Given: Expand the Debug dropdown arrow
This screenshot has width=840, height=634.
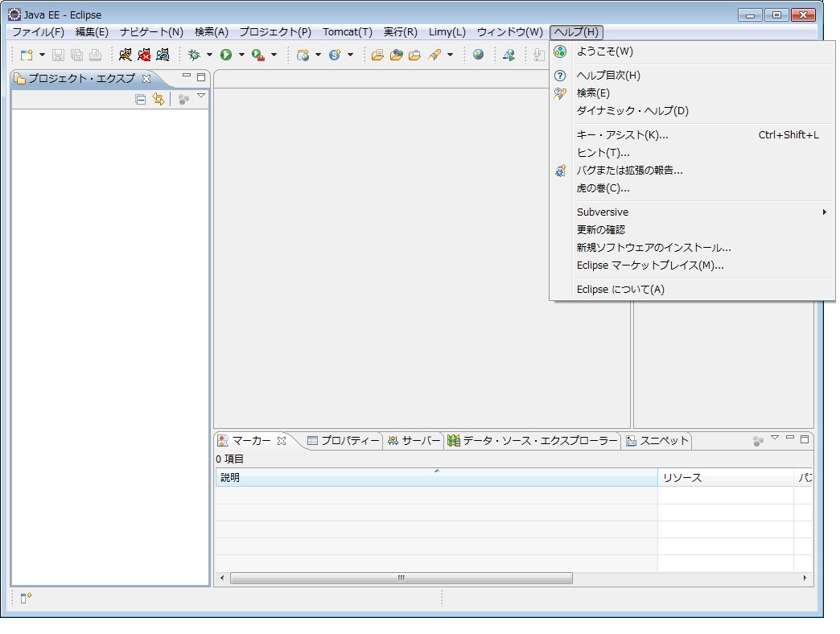Looking at the screenshot, I should pyautogui.click(x=209, y=55).
